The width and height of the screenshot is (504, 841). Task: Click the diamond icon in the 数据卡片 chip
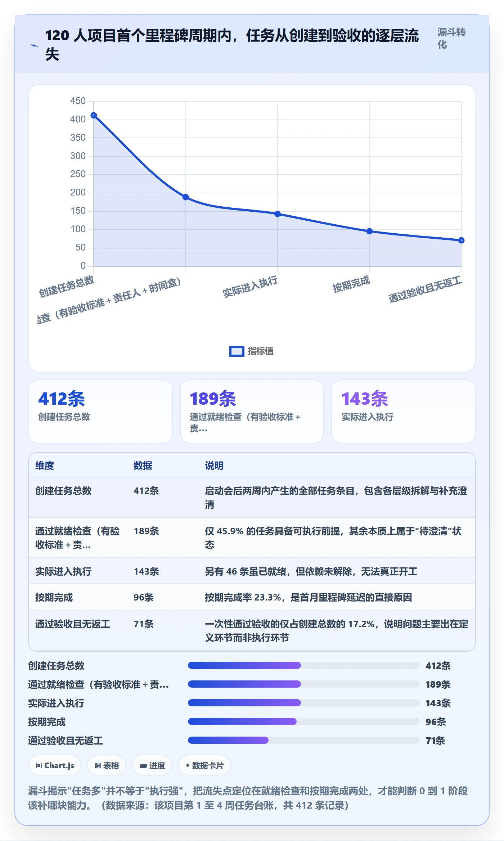tap(188, 766)
